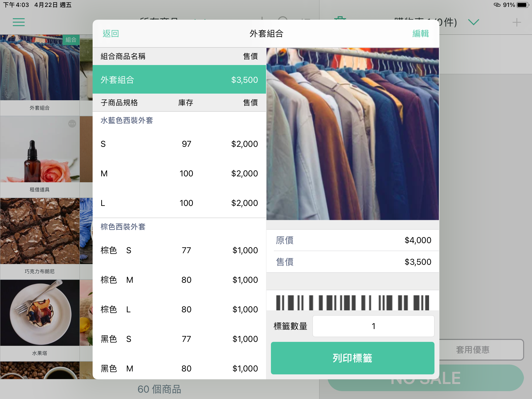Image resolution: width=532 pixels, height=399 pixels.
Task: Tap the coat rack product photo
Action: click(353, 134)
